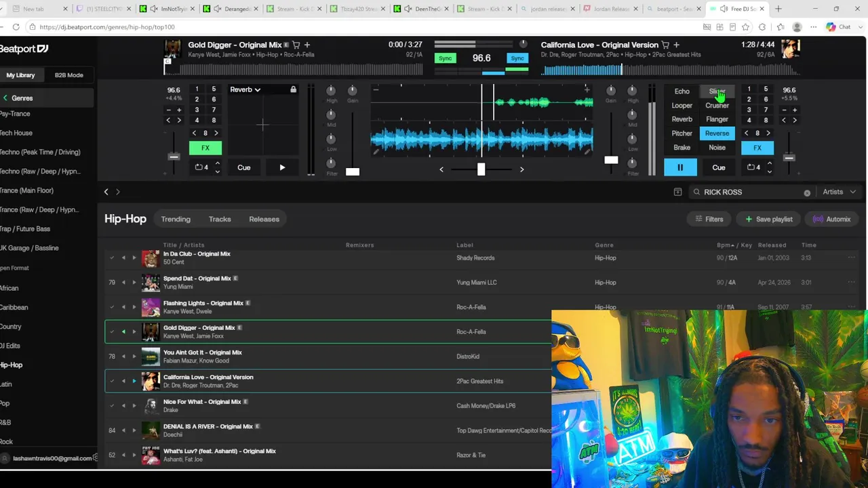The image size is (868, 488).
Task: Toggle the lock icon on the Reverb FX pad
Action: pyautogui.click(x=293, y=89)
